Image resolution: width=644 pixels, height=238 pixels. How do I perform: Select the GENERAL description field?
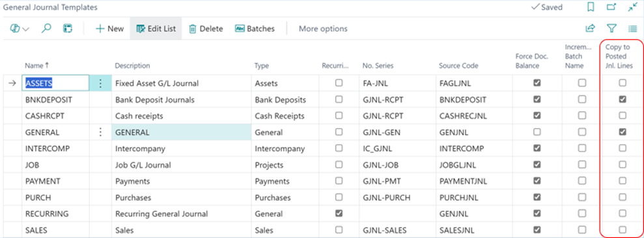tap(182, 132)
